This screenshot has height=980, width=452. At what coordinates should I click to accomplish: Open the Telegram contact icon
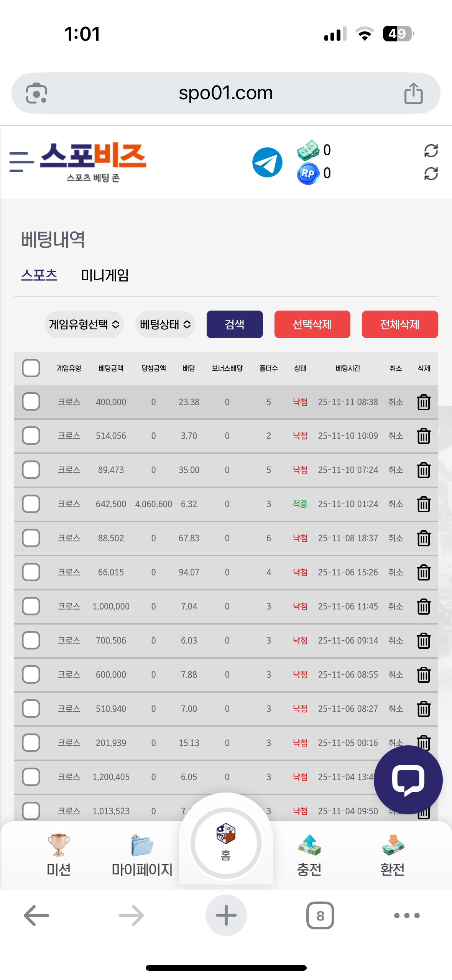click(267, 162)
